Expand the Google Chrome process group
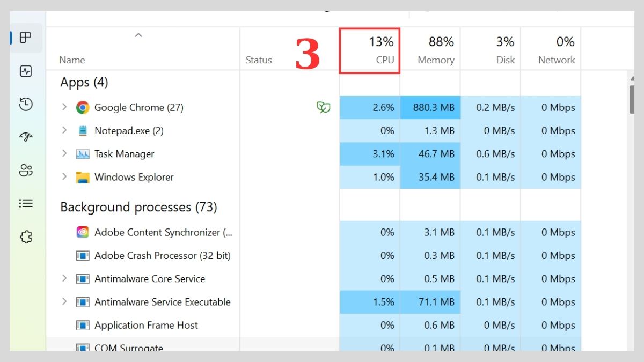Viewport: 644px width, 362px height. [65, 107]
